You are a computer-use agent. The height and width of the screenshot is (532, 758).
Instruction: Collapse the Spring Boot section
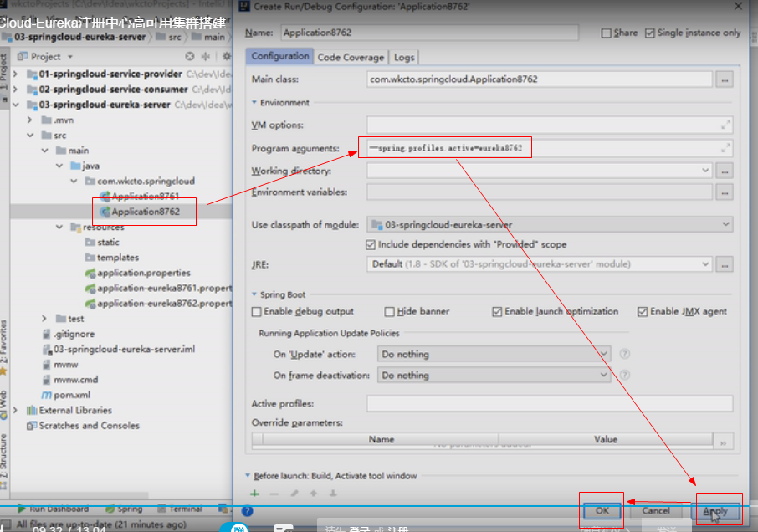pyautogui.click(x=254, y=294)
